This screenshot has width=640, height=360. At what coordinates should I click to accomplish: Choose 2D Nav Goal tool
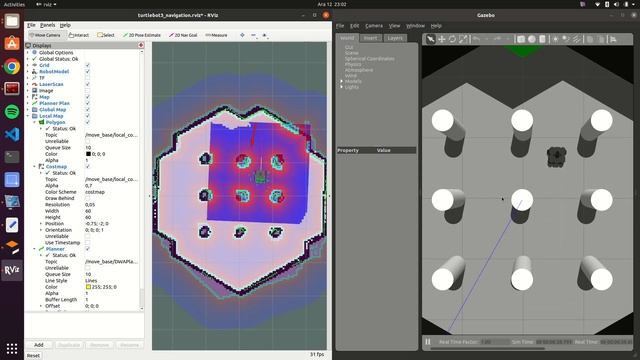[183, 35]
